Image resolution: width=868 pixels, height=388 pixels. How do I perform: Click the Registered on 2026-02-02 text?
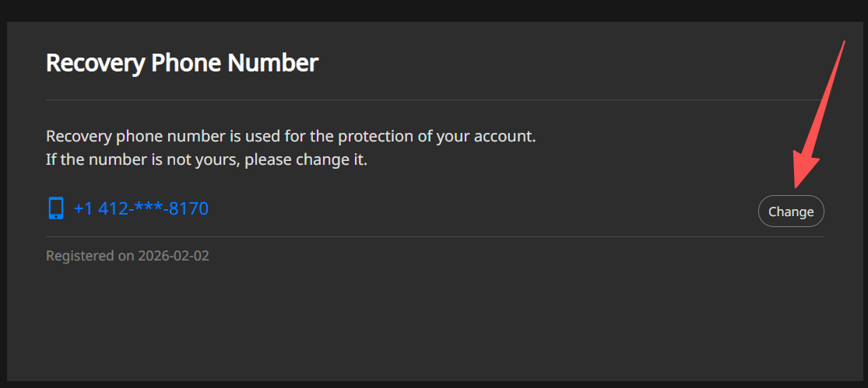tap(128, 255)
